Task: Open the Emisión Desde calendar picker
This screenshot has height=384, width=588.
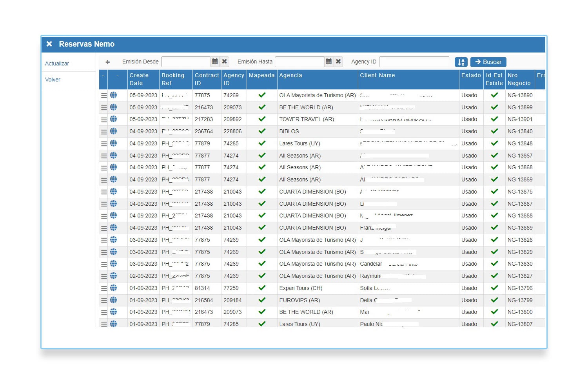Action: point(215,62)
